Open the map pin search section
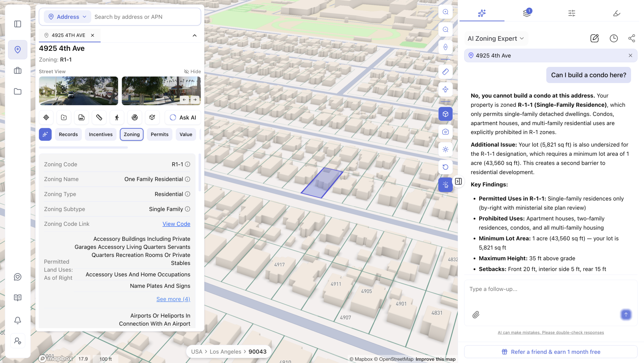 point(18,50)
